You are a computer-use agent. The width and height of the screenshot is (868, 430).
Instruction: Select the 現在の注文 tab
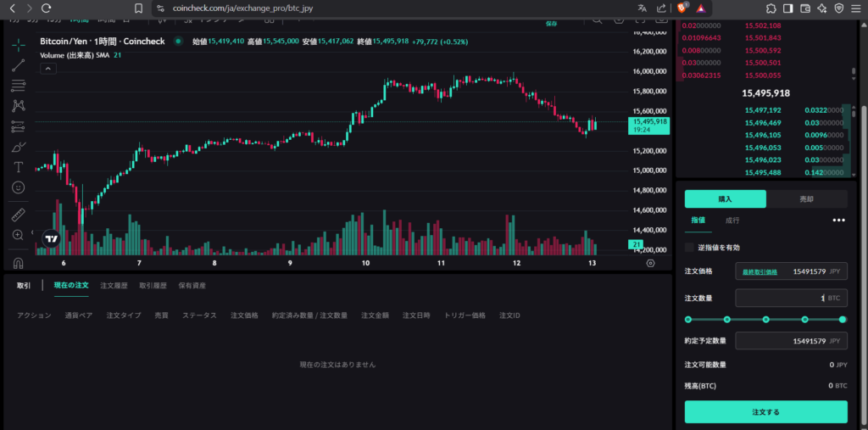point(71,285)
